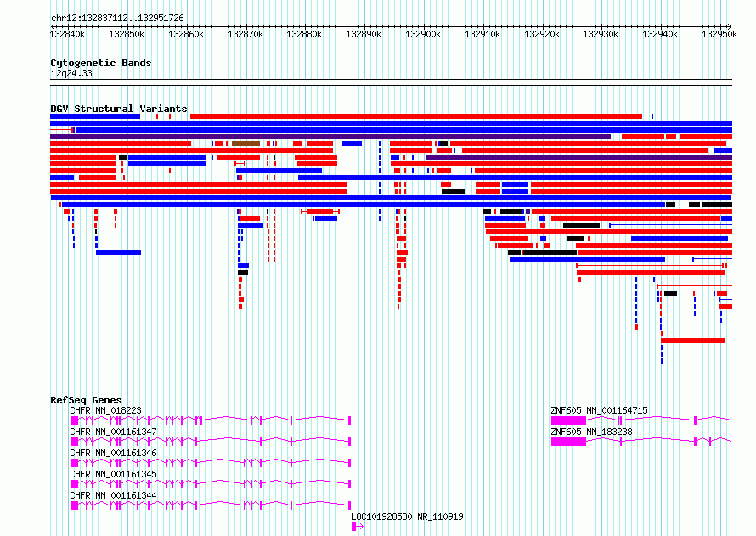Click the CHFR|NM_001161347 transcript label
Viewport: 756px width, 536px height.
(113, 432)
